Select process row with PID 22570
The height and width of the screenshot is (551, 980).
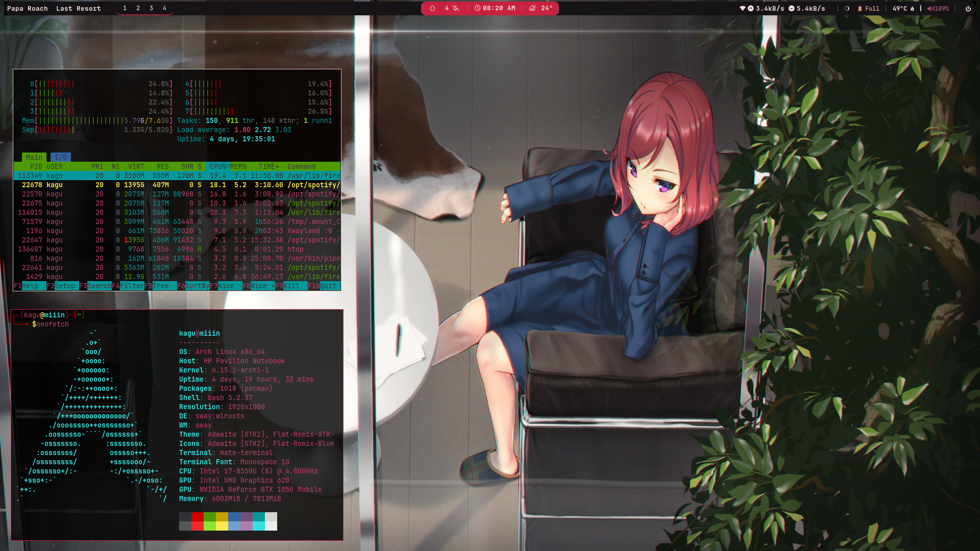point(177,194)
